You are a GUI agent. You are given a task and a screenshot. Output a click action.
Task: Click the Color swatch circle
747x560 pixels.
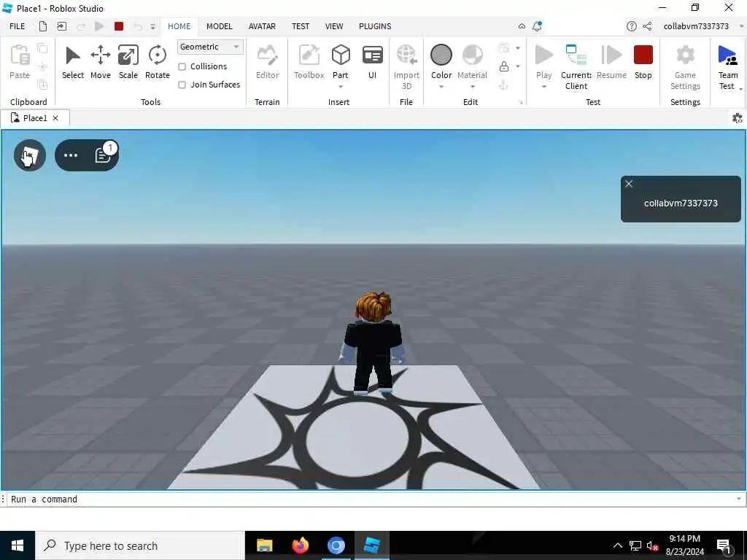[x=441, y=55]
